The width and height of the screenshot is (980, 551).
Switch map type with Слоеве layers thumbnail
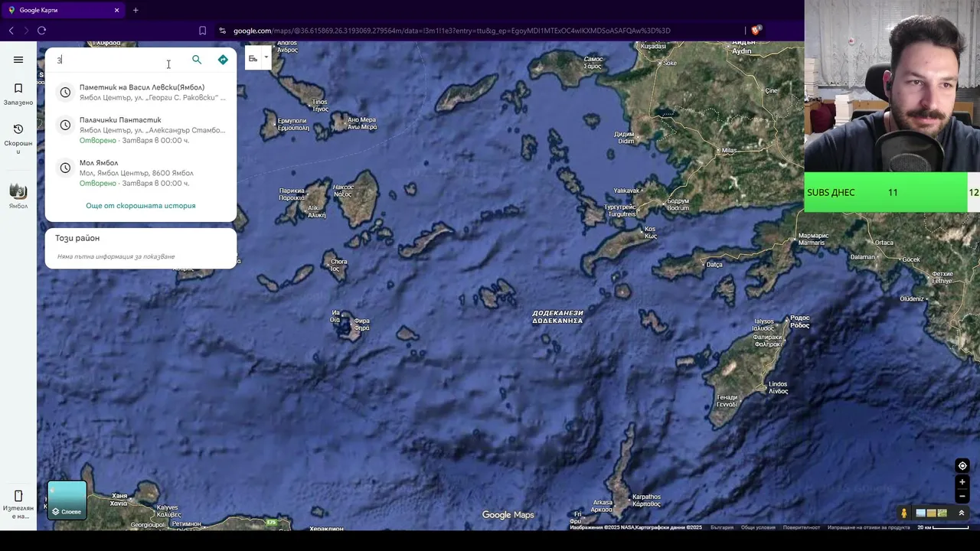67,500
